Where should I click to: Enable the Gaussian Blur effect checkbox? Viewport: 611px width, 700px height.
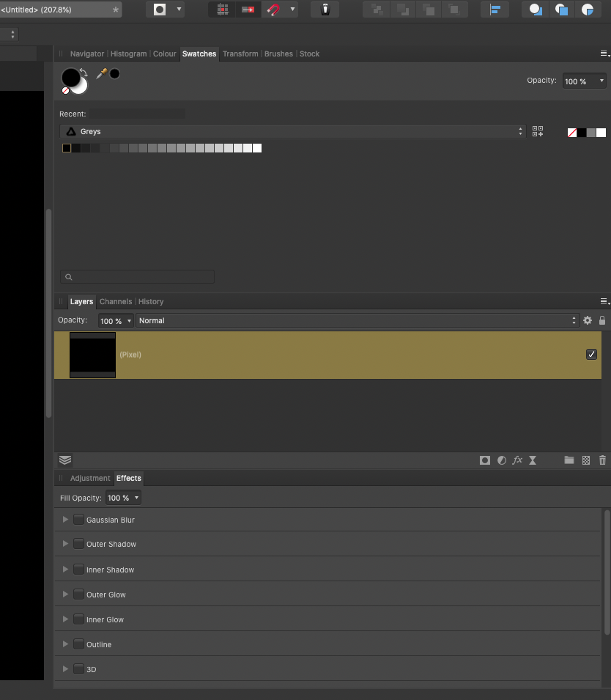click(78, 519)
